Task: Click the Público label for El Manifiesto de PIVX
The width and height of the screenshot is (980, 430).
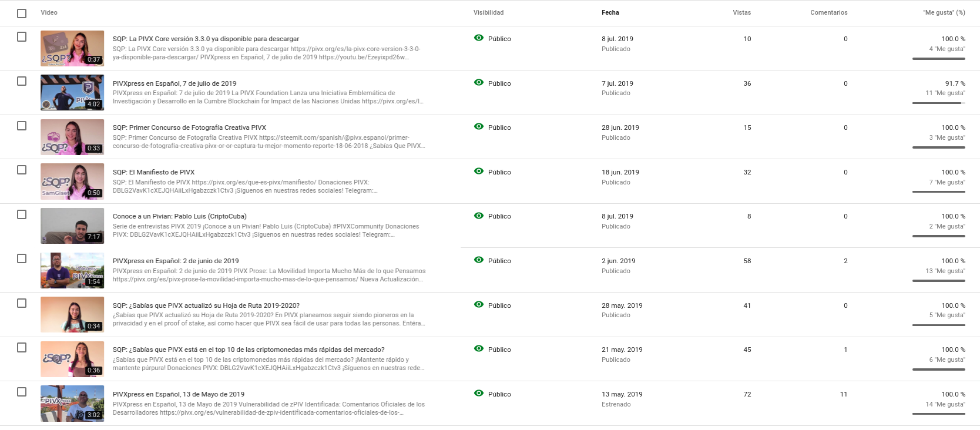Action: point(499,172)
